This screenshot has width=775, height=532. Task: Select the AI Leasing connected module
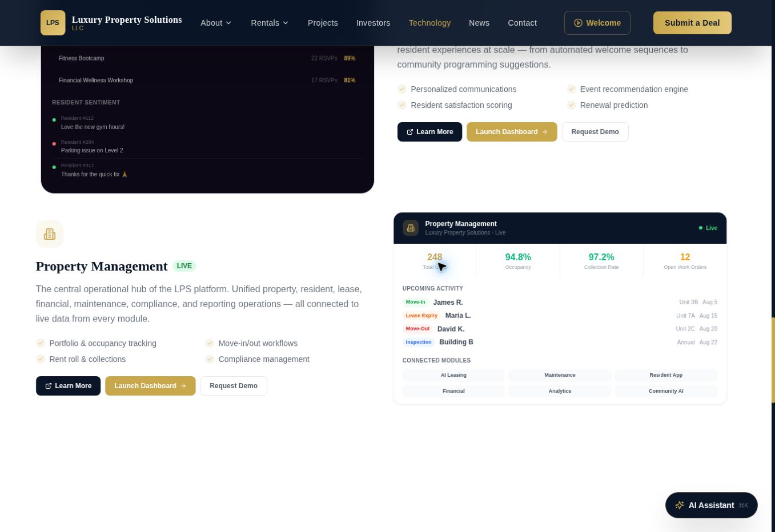[x=453, y=375]
